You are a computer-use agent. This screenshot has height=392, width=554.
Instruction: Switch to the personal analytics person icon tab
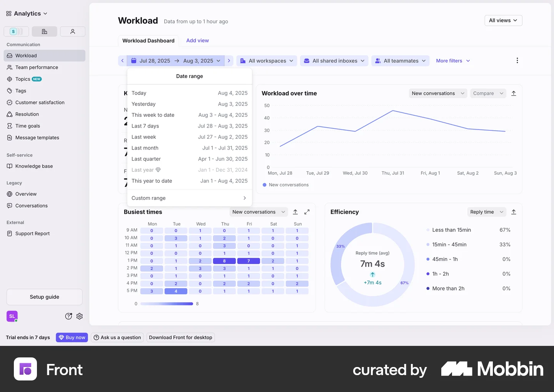73,32
